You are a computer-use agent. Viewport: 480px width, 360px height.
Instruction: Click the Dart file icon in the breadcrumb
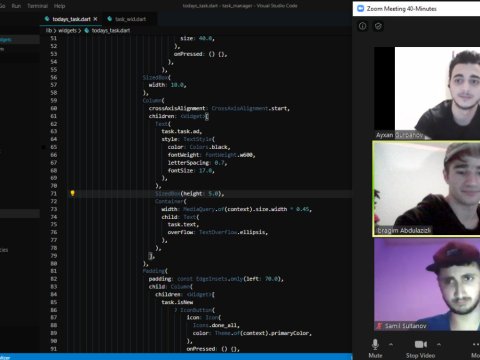87,30
